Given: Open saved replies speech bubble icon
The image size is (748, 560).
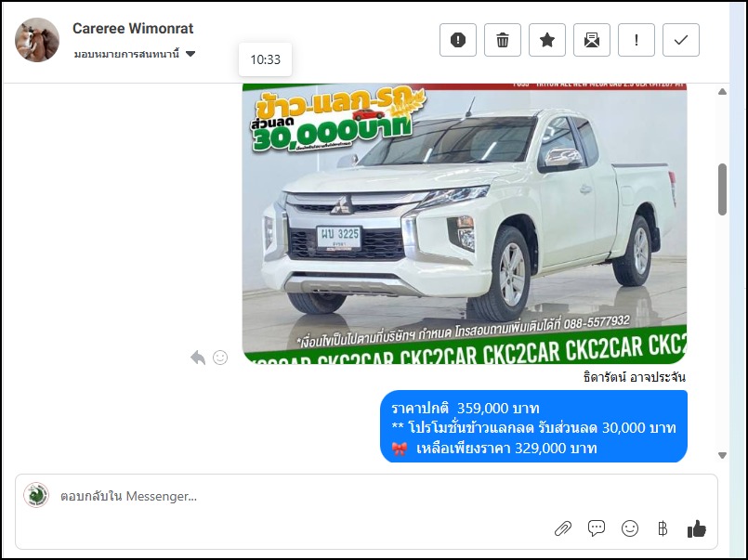Looking at the screenshot, I should coord(597,528).
